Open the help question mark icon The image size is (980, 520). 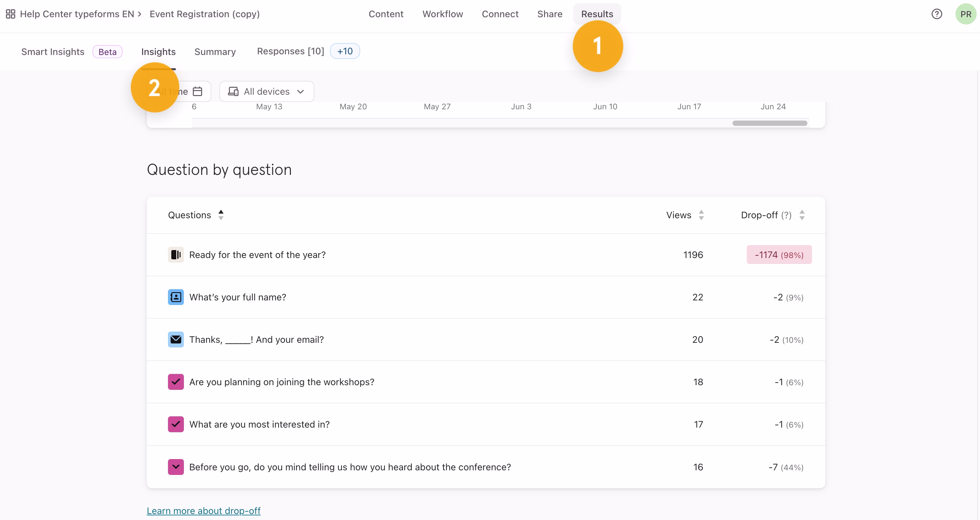936,14
